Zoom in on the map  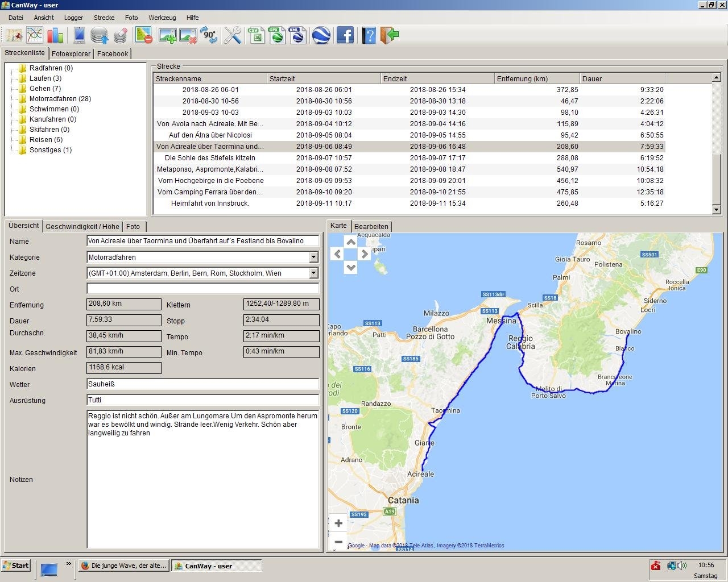338,523
